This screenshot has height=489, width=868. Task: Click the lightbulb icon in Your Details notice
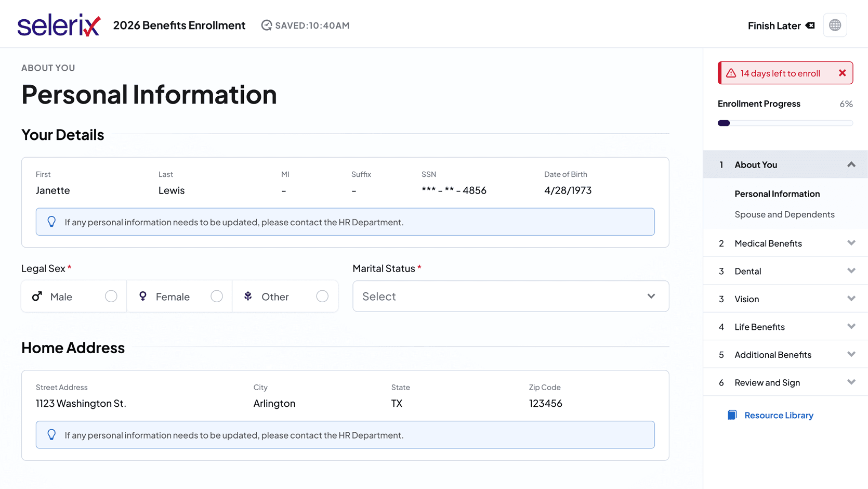pos(51,222)
